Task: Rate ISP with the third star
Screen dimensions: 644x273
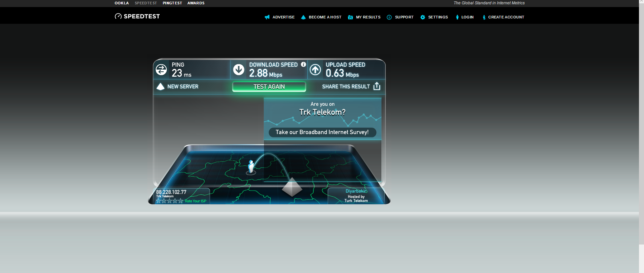Action: coord(170,201)
